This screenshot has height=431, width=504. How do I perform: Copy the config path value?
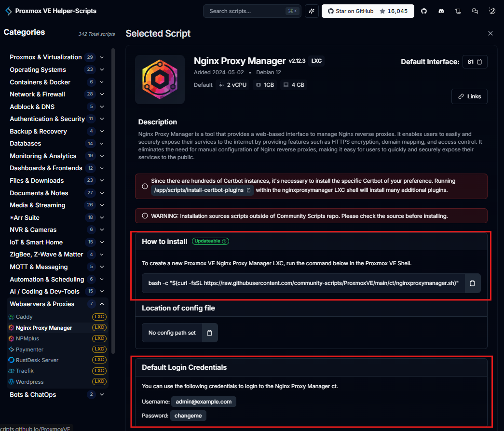[x=210, y=333]
